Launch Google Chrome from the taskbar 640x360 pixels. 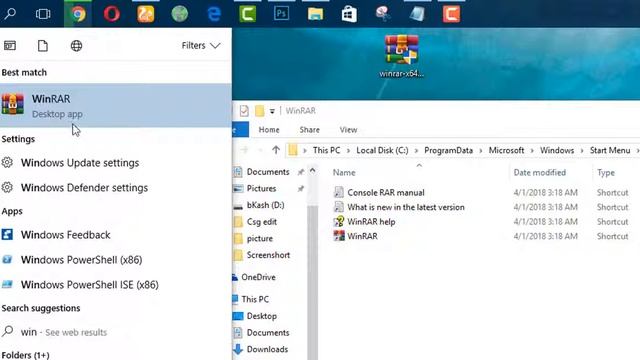(x=78, y=14)
